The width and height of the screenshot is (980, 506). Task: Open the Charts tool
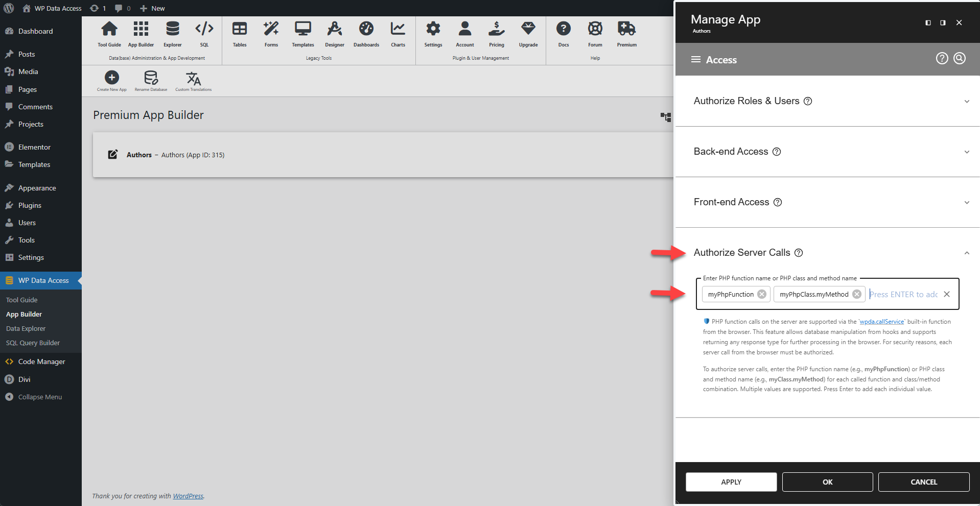[398, 33]
